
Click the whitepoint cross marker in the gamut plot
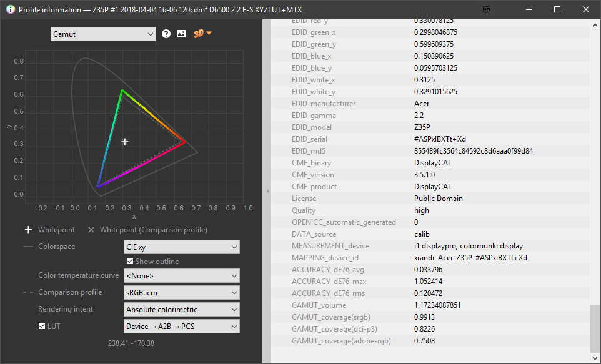tap(125, 142)
